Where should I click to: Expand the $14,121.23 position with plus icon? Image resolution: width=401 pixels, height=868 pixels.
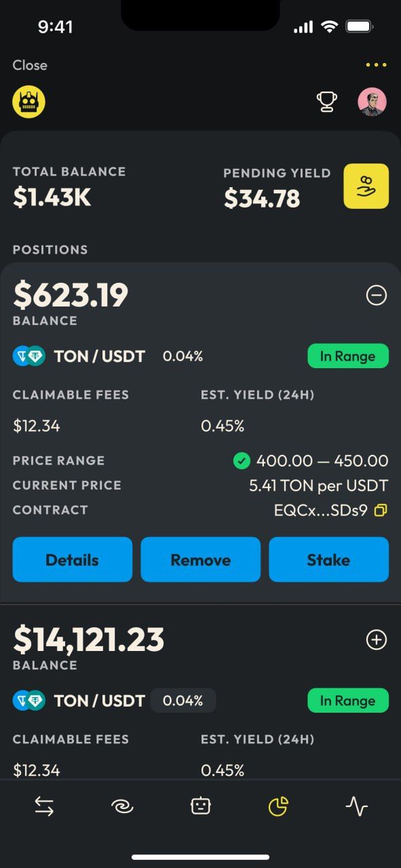pos(377,639)
